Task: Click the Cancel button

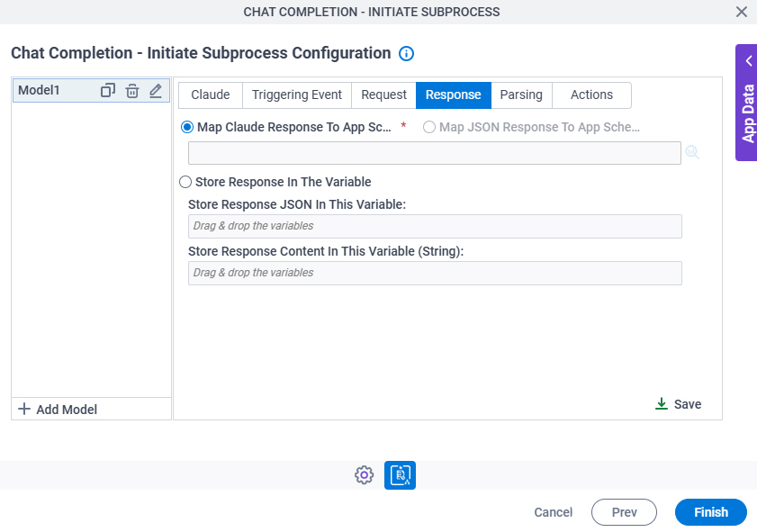Action: pyautogui.click(x=554, y=512)
